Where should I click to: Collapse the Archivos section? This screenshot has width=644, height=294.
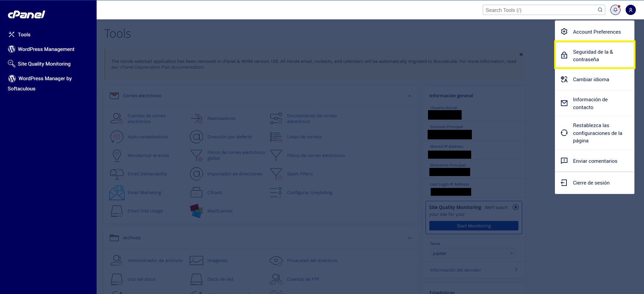pyautogui.click(x=410, y=238)
